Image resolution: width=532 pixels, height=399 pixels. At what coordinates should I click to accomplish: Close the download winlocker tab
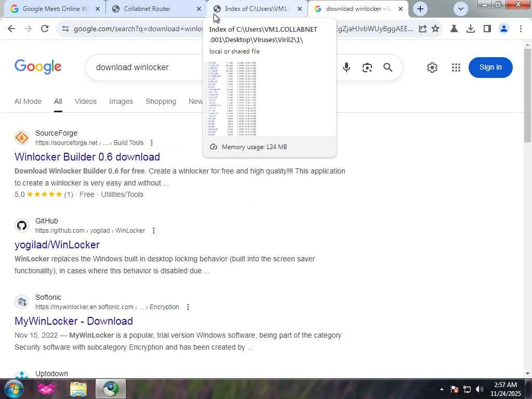click(x=401, y=9)
